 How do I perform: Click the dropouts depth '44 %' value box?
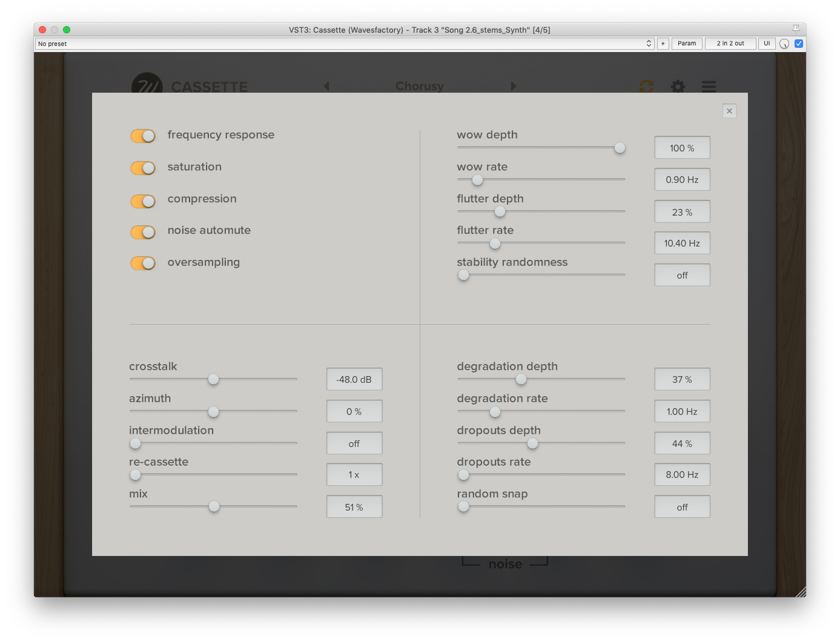point(682,444)
